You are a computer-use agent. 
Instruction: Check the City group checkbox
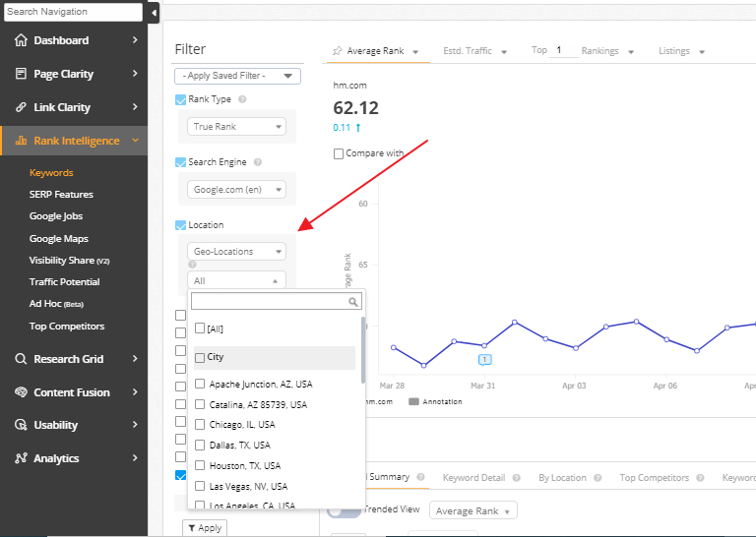point(200,357)
